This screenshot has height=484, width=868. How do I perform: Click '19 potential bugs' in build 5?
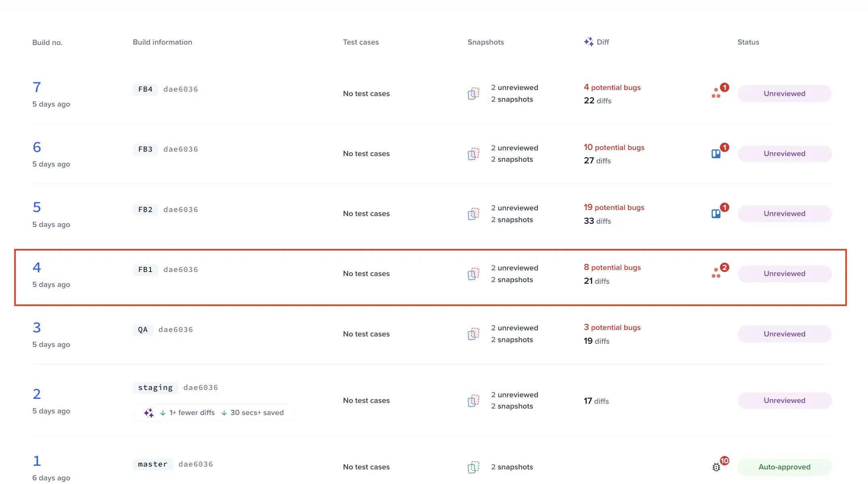point(614,207)
